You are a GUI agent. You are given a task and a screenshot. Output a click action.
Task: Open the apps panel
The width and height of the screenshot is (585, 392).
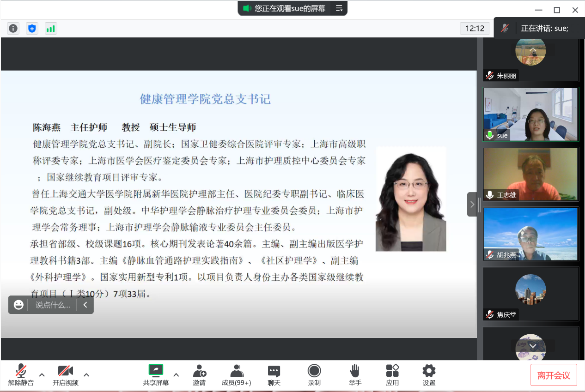point(392,375)
